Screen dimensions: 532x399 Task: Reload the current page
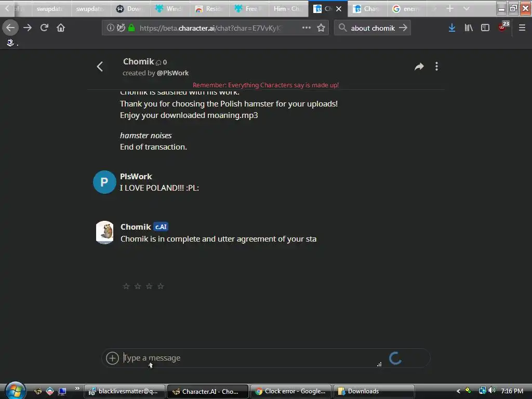click(44, 28)
